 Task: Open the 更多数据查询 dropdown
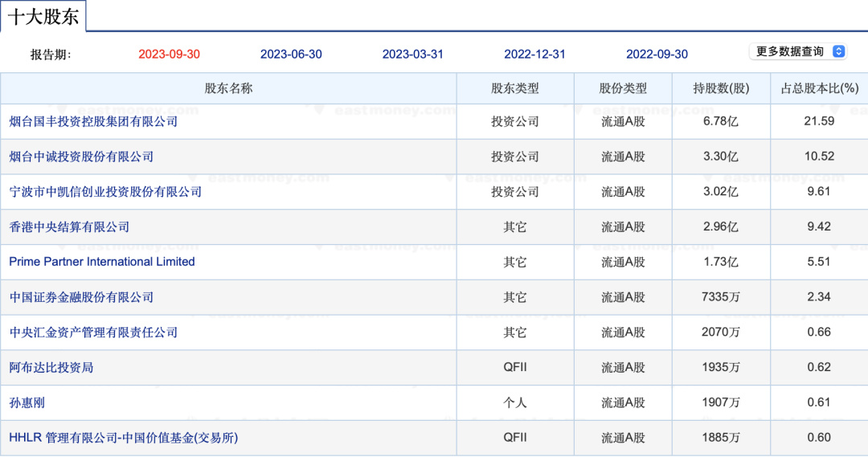798,51
